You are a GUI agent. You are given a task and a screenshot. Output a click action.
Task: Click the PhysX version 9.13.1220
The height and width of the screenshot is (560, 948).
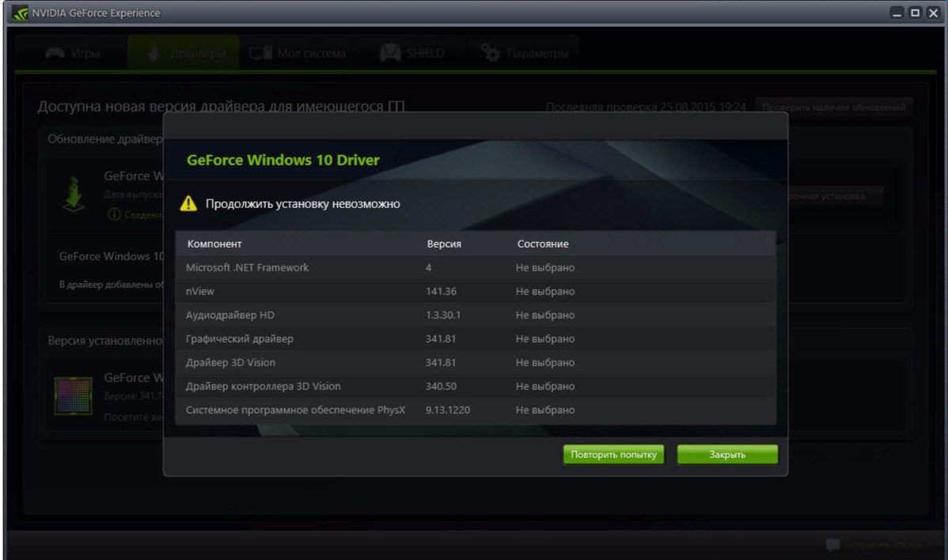pos(447,411)
